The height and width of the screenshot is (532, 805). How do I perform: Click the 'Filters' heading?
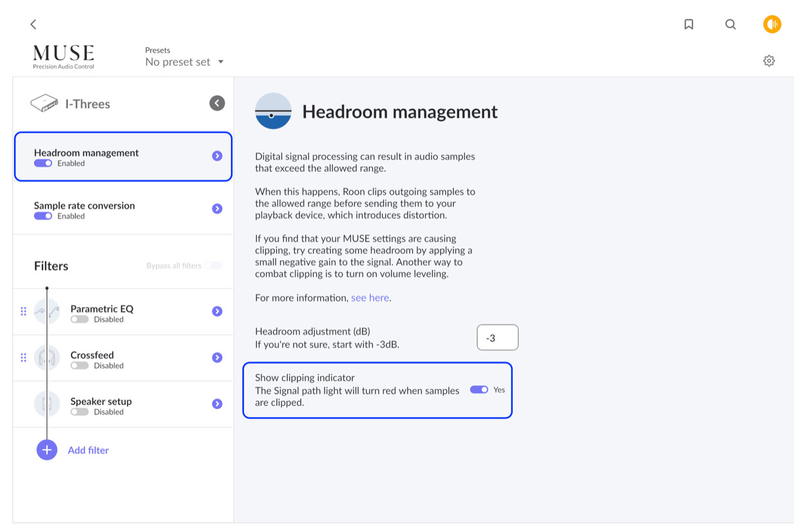point(51,266)
